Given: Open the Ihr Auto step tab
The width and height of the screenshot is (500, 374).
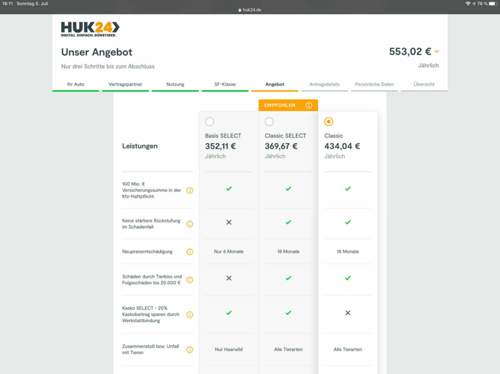Looking at the screenshot, I should (x=76, y=84).
